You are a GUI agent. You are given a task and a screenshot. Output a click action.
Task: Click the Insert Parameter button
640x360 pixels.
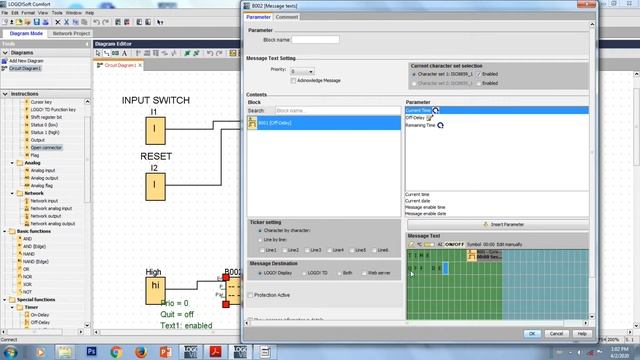[x=498, y=224]
